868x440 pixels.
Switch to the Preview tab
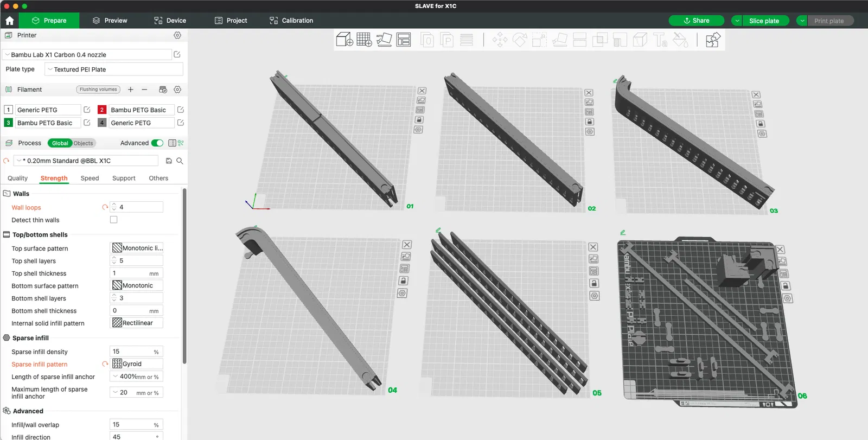coord(110,21)
